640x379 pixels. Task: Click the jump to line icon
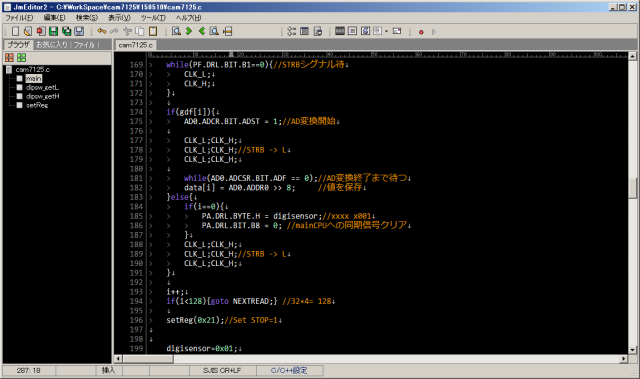coord(227,31)
